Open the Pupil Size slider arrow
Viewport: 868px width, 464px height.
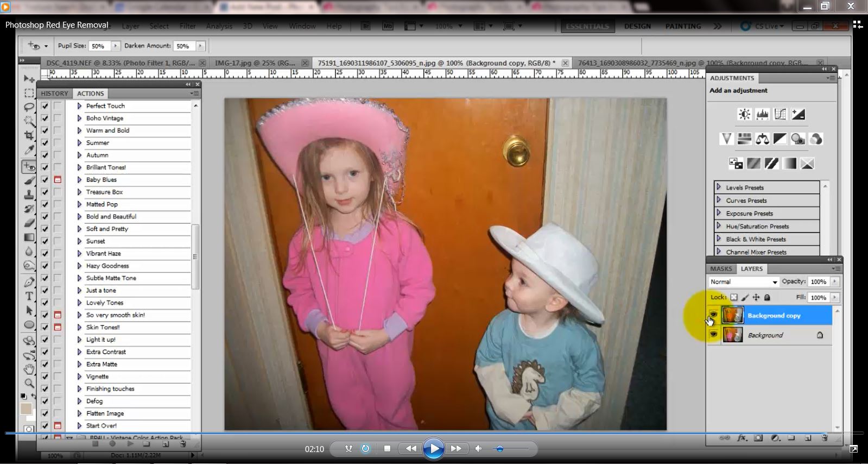116,46
